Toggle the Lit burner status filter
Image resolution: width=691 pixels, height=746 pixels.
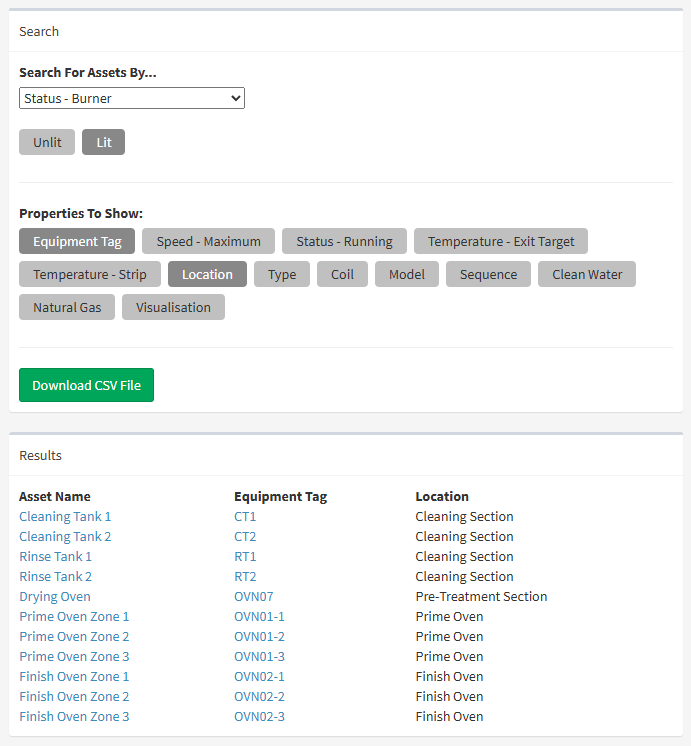[x=104, y=142]
